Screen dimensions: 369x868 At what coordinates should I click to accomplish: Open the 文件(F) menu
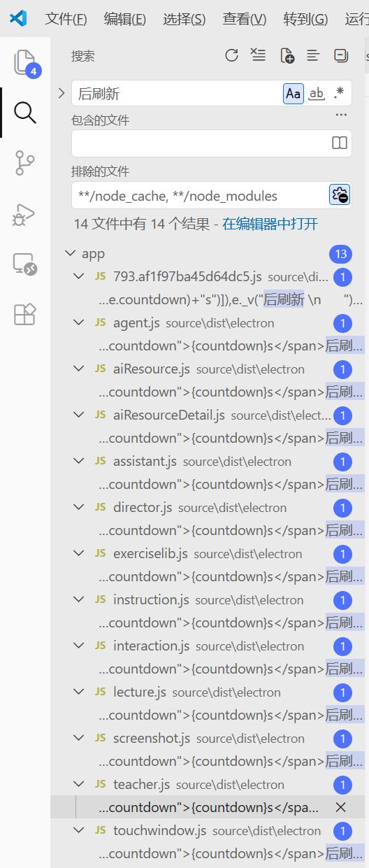(x=66, y=19)
